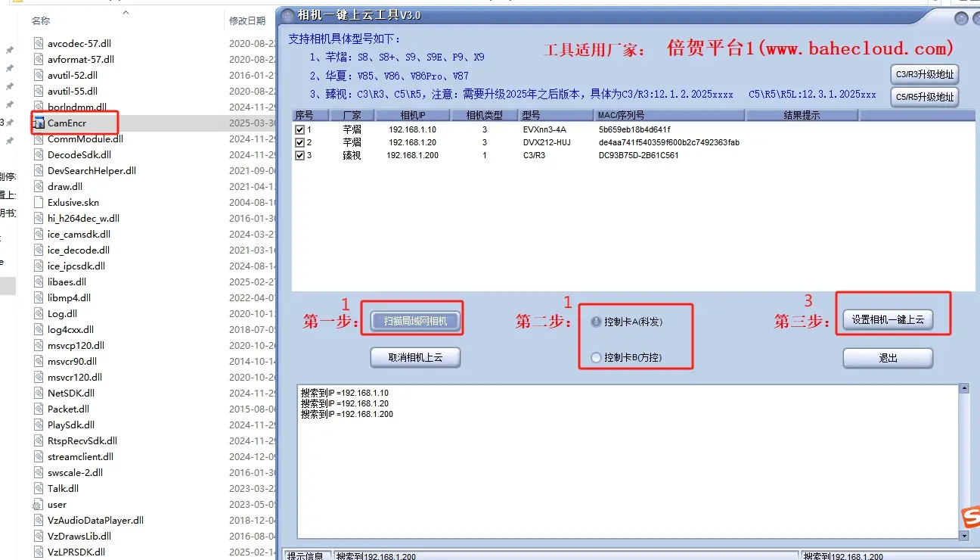
Task: Click the Log.dll file icon
Action: point(37,313)
